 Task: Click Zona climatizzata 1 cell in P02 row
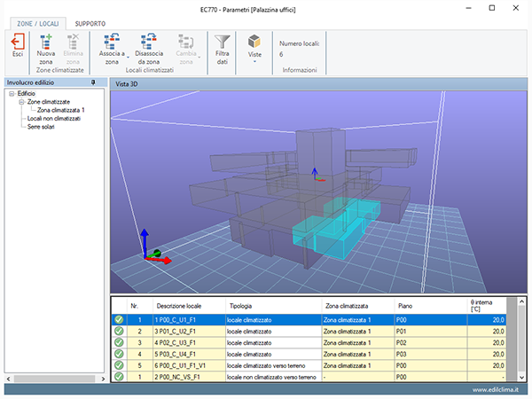click(358, 342)
